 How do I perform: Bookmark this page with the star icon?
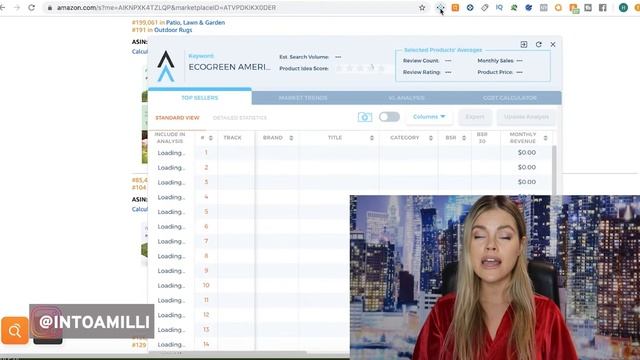pyautogui.click(x=422, y=7)
